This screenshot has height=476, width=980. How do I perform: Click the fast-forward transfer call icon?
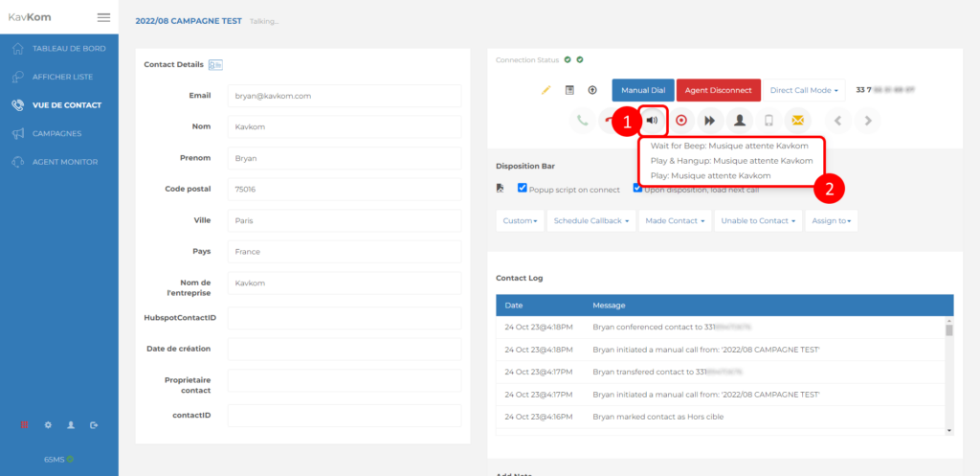pos(709,121)
